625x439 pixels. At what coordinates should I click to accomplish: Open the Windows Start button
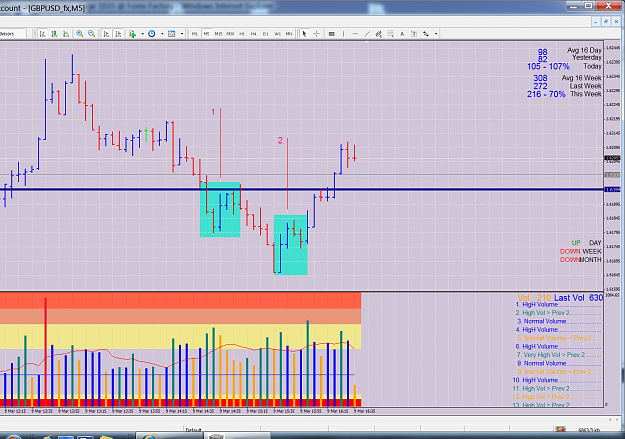tap(12, 436)
